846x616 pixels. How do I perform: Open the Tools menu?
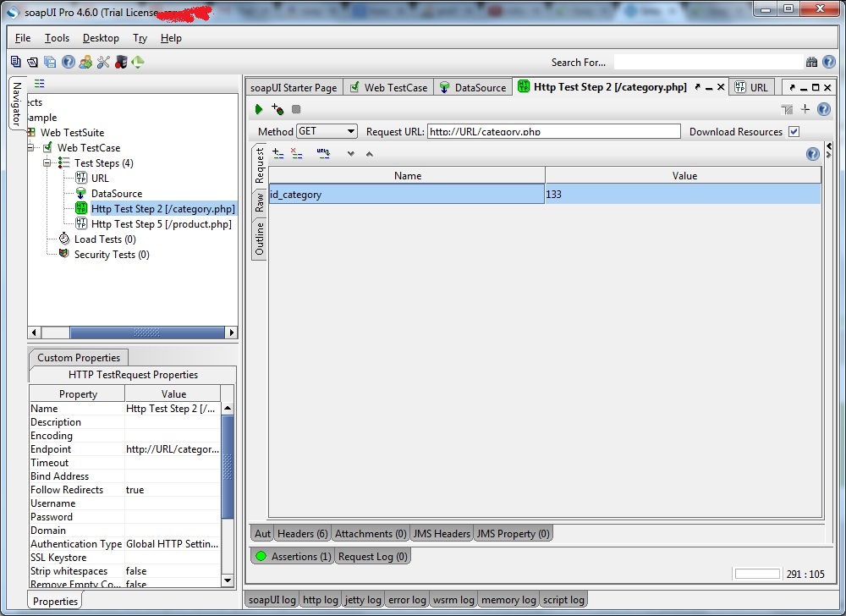coord(57,38)
